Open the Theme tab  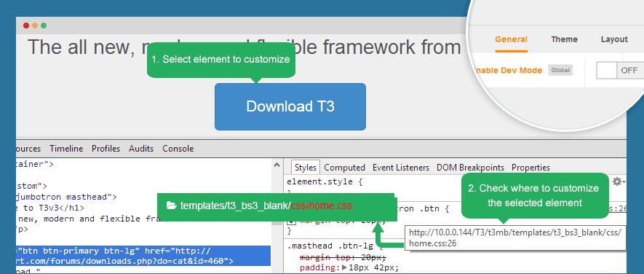click(564, 39)
